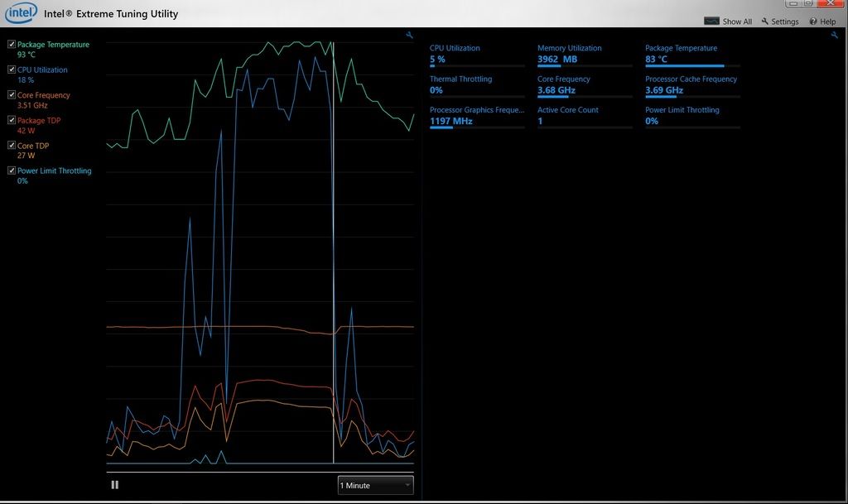Open the 1 Minute time range dropdown
The height and width of the screenshot is (504, 848).
pos(375,485)
